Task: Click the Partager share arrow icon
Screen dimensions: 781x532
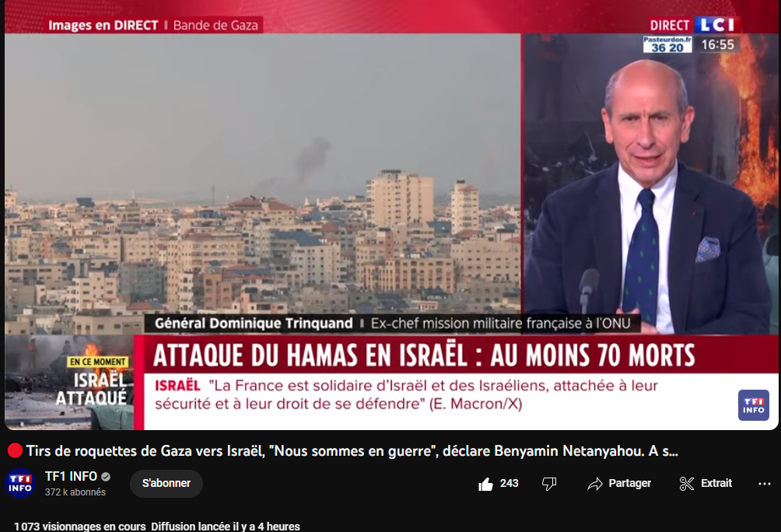Action: (x=595, y=484)
